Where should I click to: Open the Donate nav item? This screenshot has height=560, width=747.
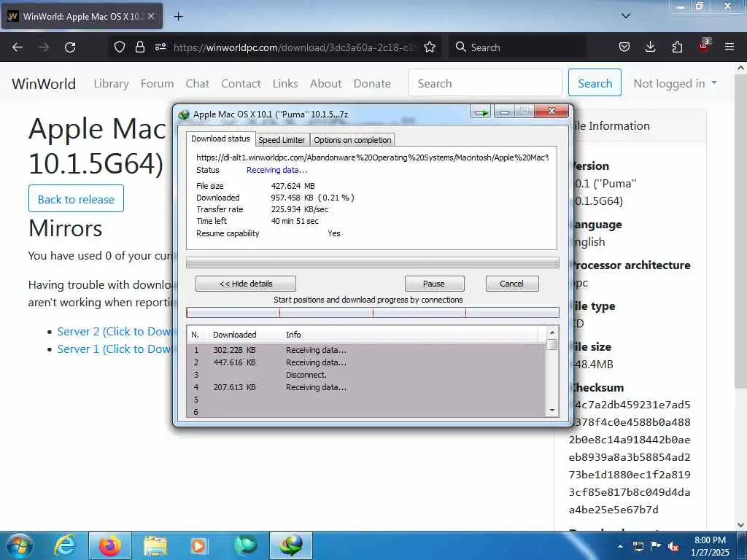[x=372, y=84]
